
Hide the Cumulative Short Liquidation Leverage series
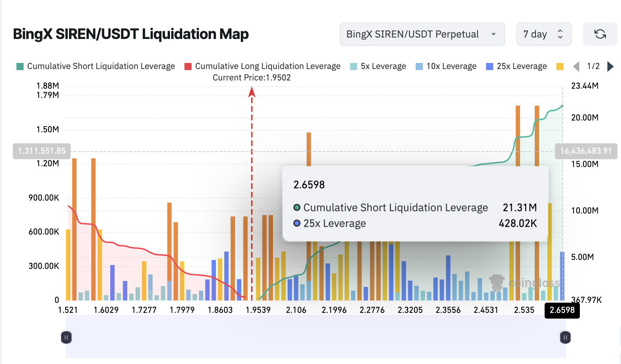(100, 66)
